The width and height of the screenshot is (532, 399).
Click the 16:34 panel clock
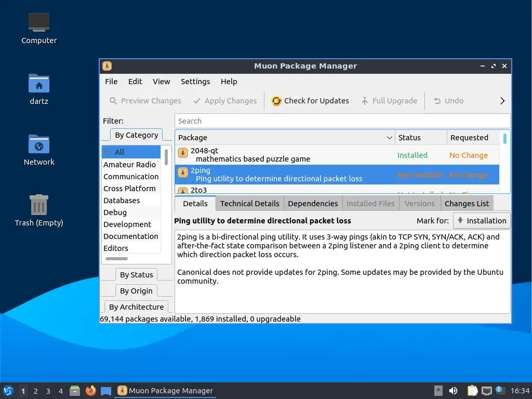point(520,391)
